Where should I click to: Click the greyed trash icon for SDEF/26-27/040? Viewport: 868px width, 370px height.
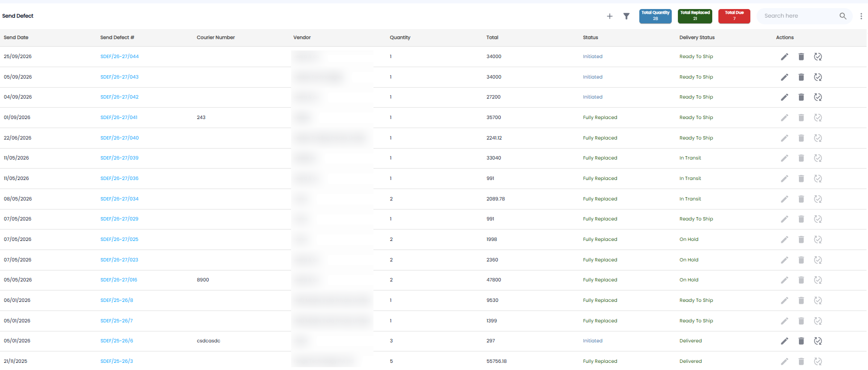(x=801, y=138)
